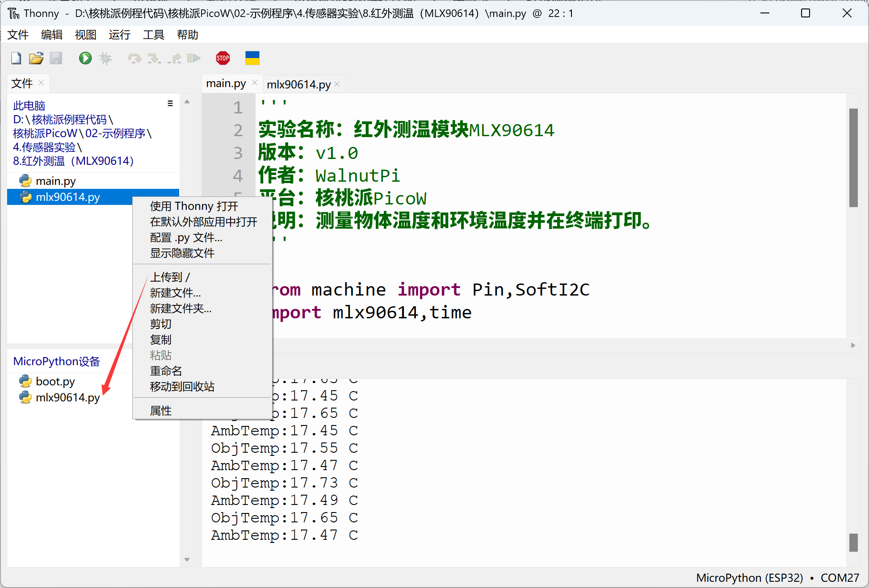Run current script with green play button

tap(85, 58)
